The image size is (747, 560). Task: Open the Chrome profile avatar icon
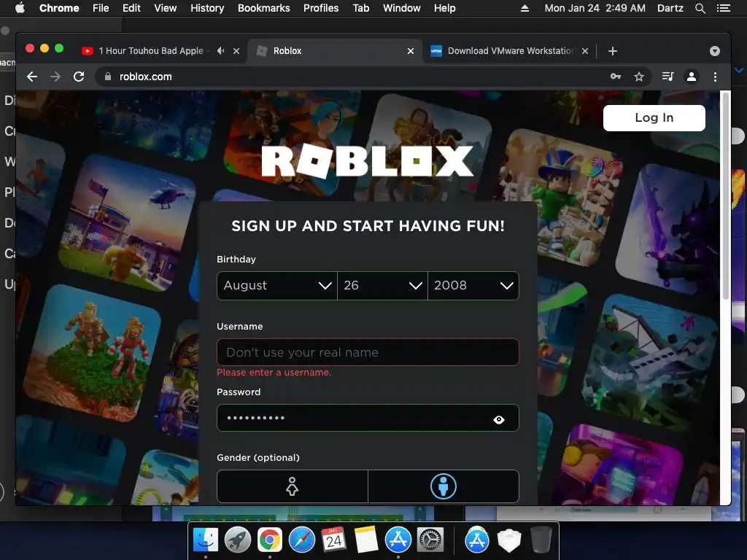[692, 77]
